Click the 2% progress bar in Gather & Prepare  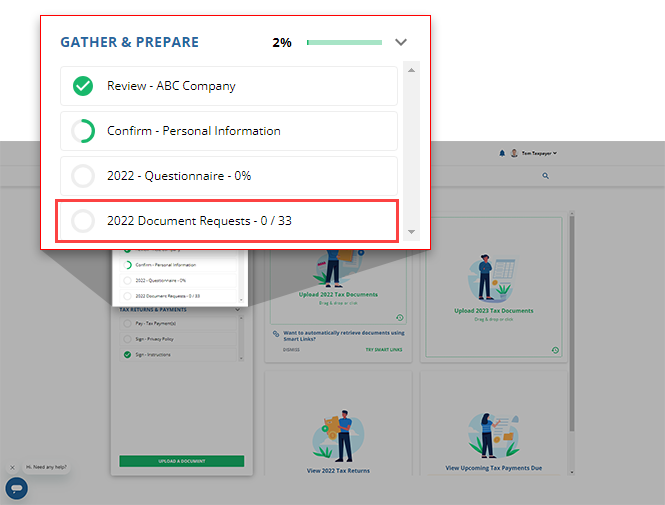[344, 42]
